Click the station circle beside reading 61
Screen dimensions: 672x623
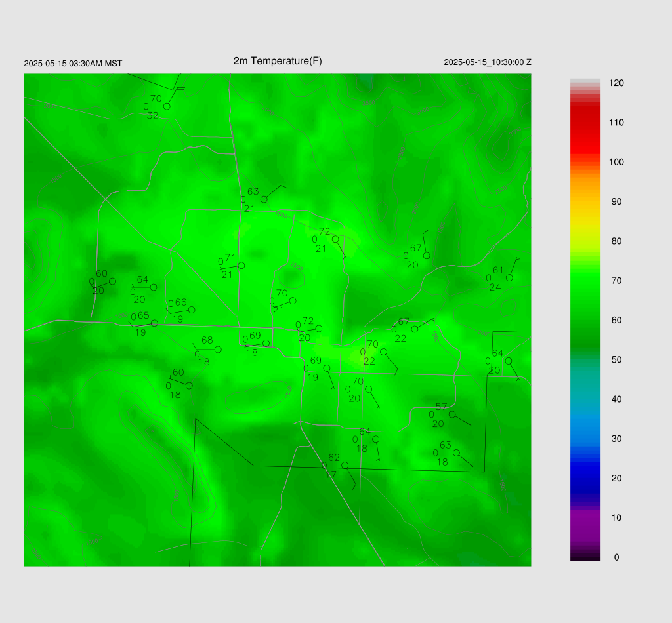point(509,278)
